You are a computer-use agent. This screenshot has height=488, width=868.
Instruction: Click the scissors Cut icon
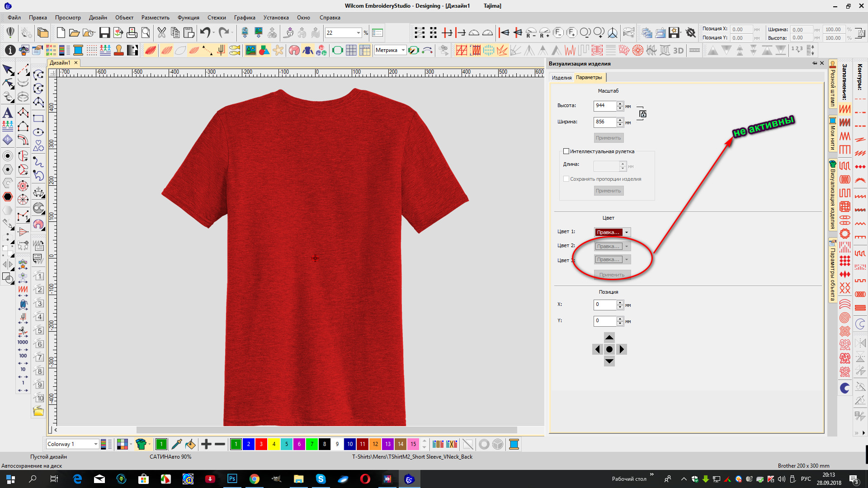161,33
